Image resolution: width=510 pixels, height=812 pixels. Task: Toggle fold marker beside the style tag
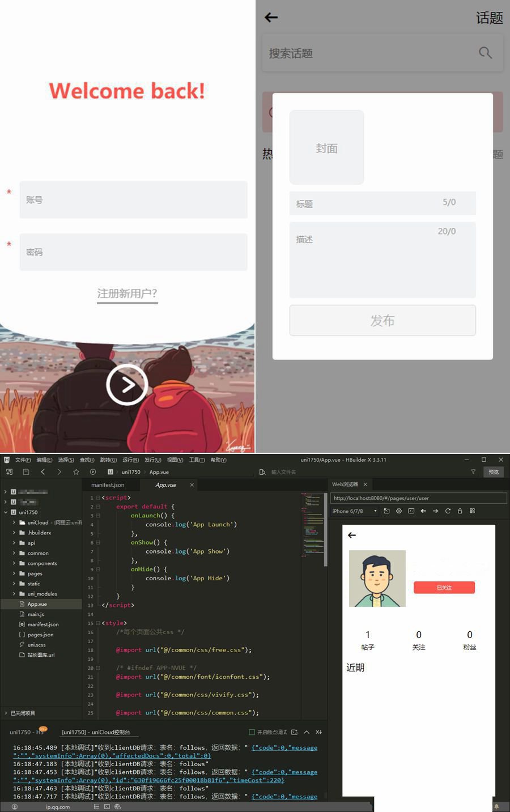(x=98, y=623)
